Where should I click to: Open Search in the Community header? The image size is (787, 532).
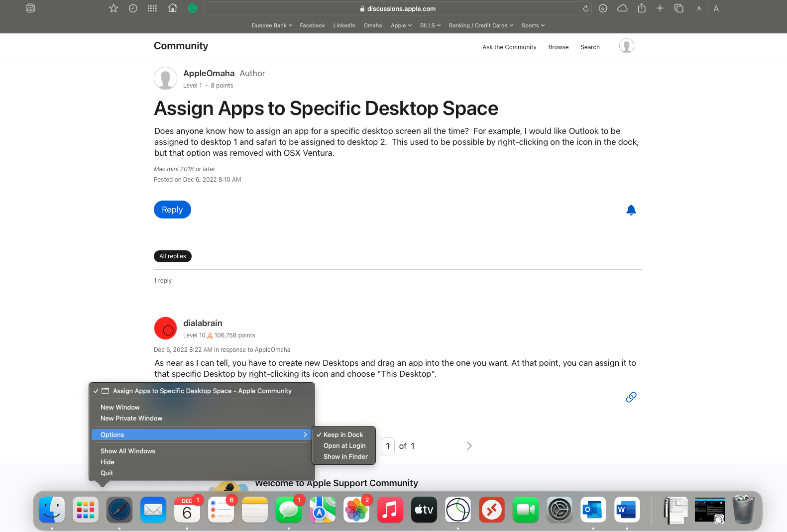click(590, 47)
